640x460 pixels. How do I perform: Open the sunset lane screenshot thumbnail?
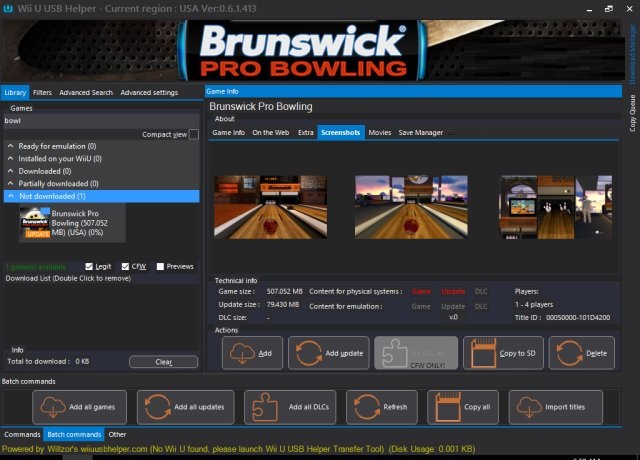point(411,207)
